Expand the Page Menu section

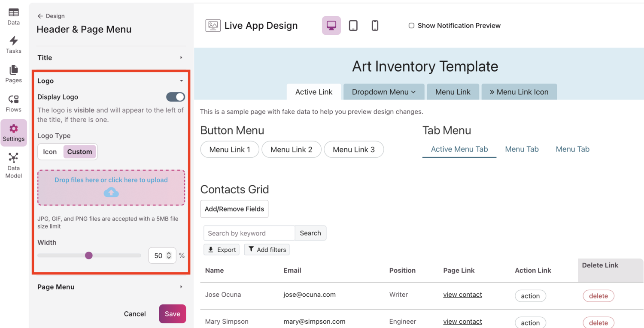pos(111,287)
